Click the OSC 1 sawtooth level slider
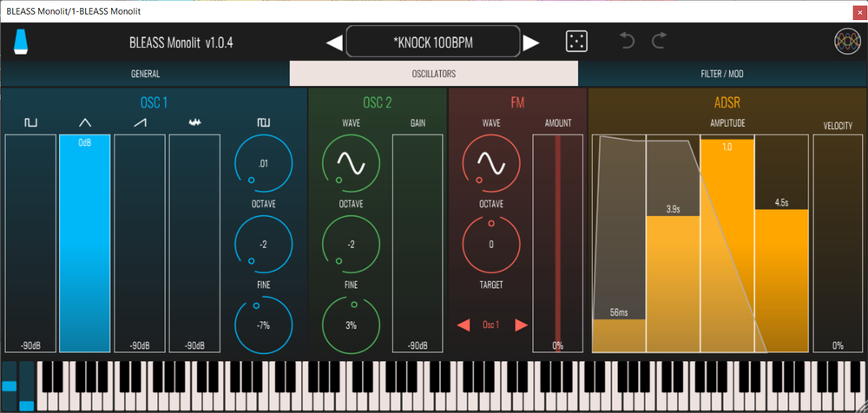This screenshot has width=868, height=413. pyautogui.click(x=140, y=243)
